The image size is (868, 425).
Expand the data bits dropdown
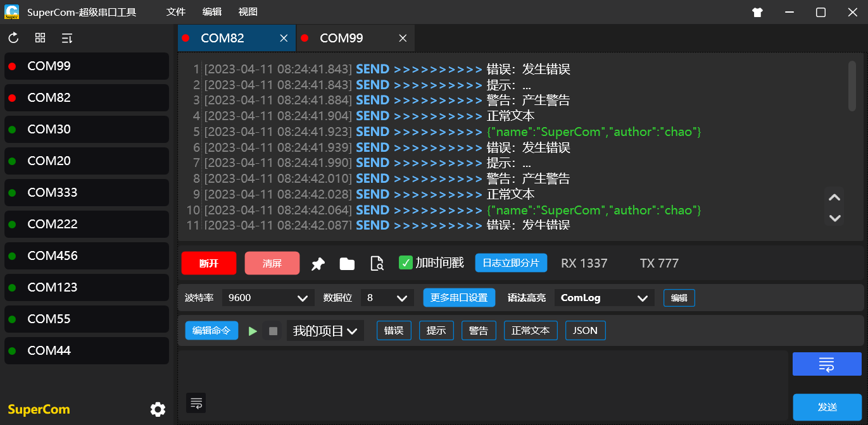coord(387,297)
